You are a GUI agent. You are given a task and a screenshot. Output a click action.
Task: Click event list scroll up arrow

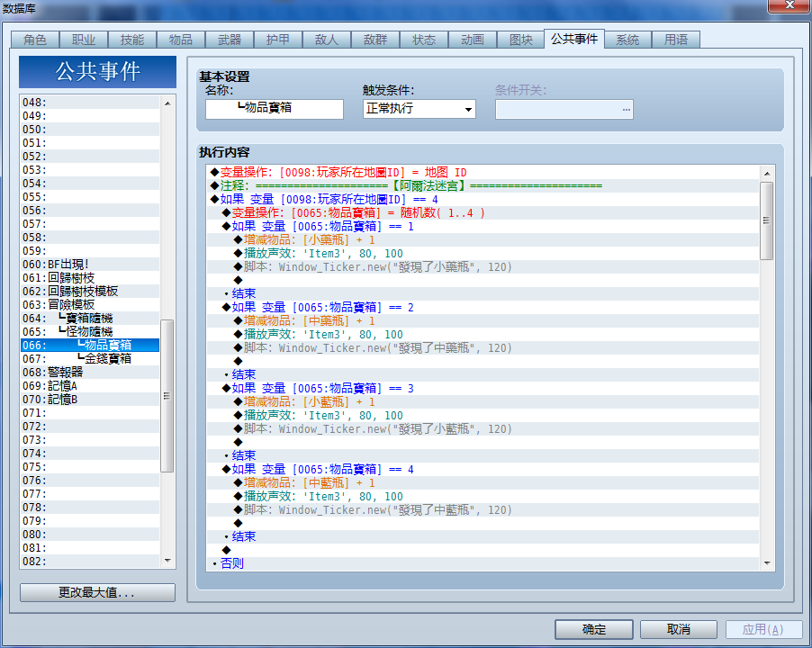tap(167, 103)
